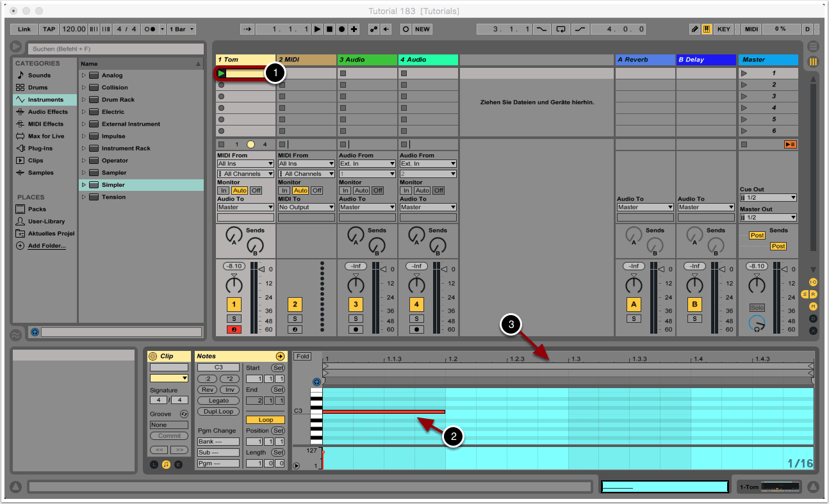Launch Master scene 1
The image size is (829, 504).
(x=744, y=73)
